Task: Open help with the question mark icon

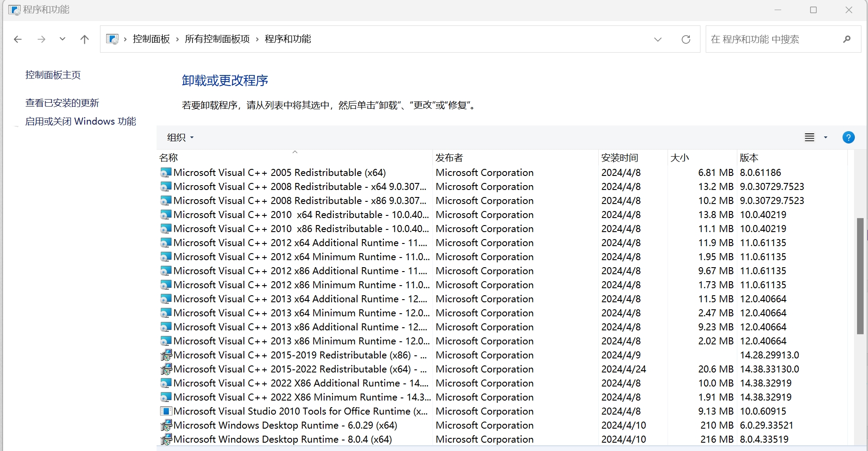Action: click(848, 138)
